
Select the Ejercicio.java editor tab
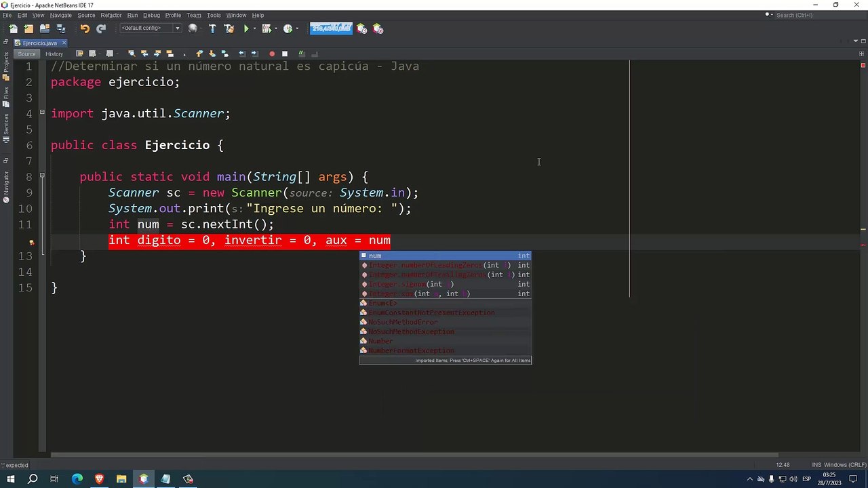click(39, 43)
